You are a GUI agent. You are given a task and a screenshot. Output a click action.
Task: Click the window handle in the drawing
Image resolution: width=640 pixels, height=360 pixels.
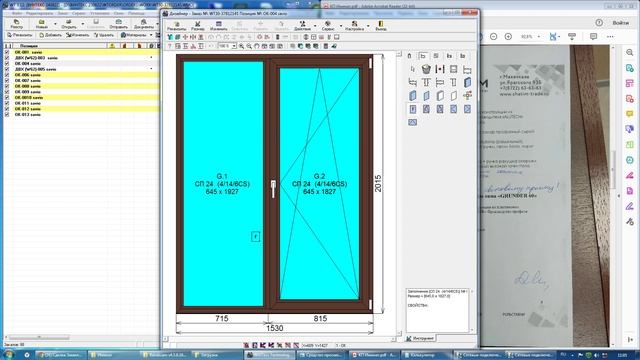(273, 190)
